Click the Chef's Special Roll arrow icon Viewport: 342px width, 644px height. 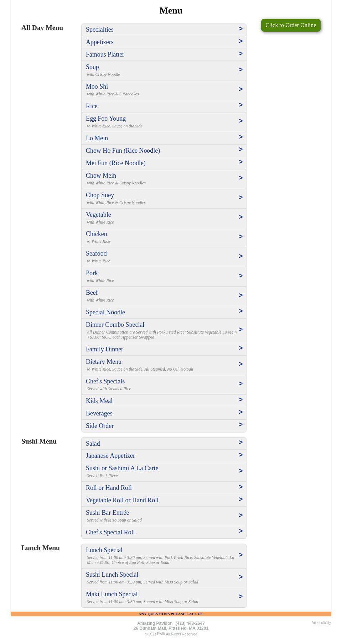pos(240,531)
